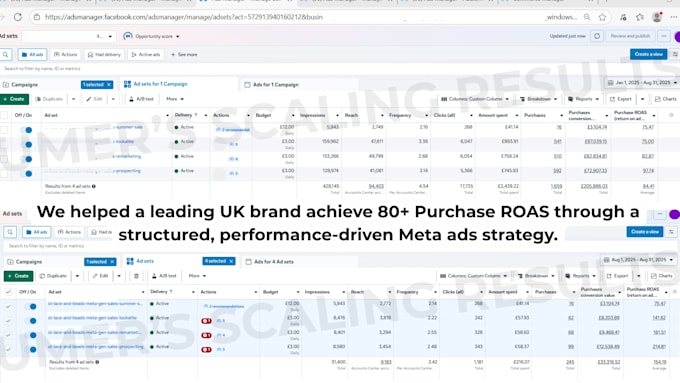Show info for upper 'Results from 4 ad sets'
Screen dimensions: 680x383
[x=94, y=186]
